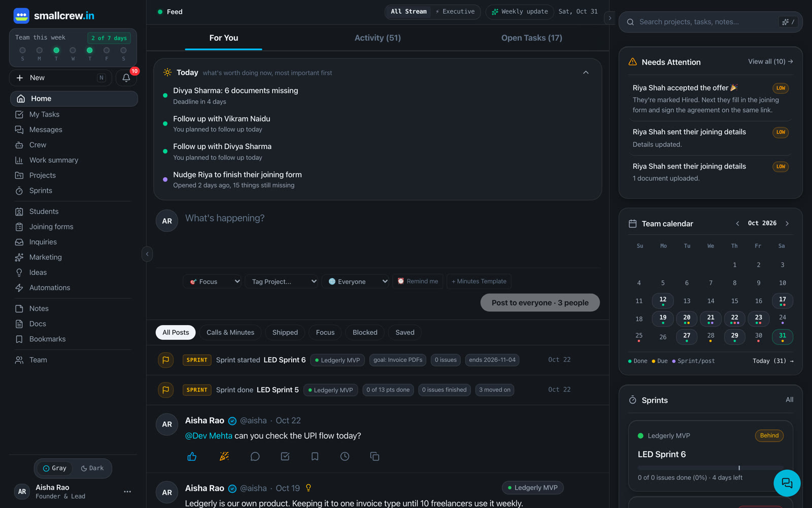Open My Tasks in the sidebar
The image size is (812, 508).
[x=74, y=115]
